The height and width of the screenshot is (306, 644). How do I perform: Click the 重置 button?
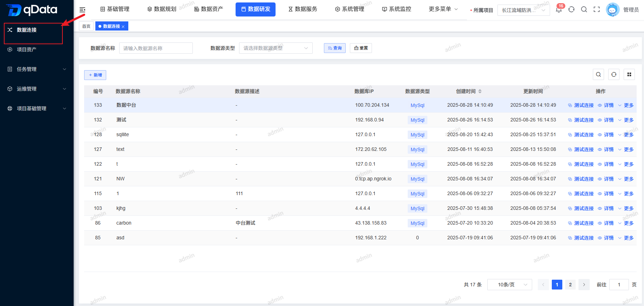[x=361, y=48]
